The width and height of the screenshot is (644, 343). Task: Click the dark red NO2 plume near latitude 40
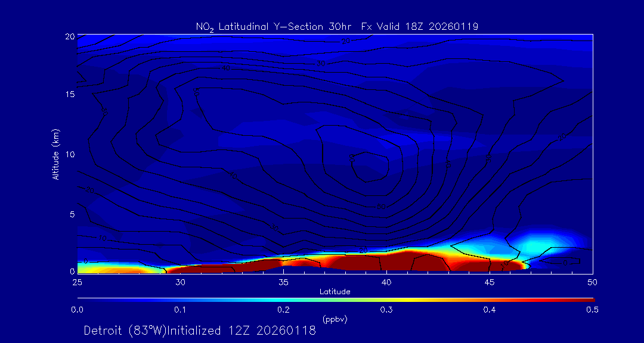point(382,262)
